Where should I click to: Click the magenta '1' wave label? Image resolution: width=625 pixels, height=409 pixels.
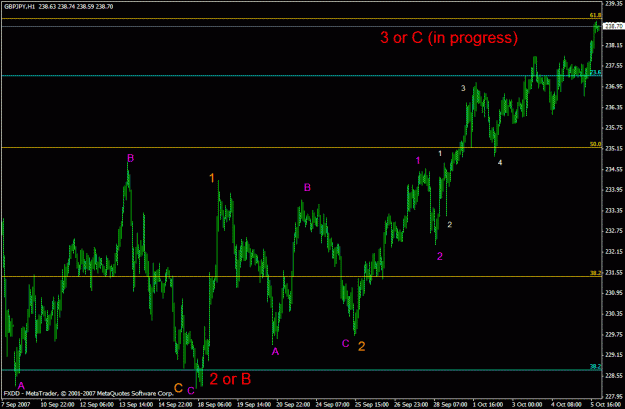click(418, 160)
